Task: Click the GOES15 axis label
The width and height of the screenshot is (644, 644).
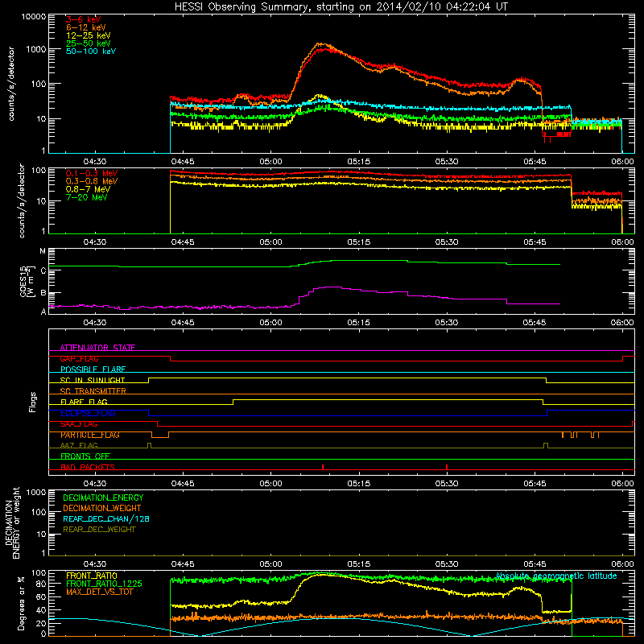Action: tap(27, 281)
